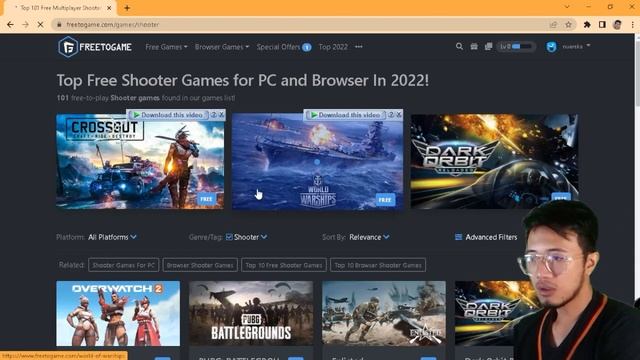The width and height of the screenshot is (640, 360).
Task: Click the user avatar shield icon
Action: (551, 47)
